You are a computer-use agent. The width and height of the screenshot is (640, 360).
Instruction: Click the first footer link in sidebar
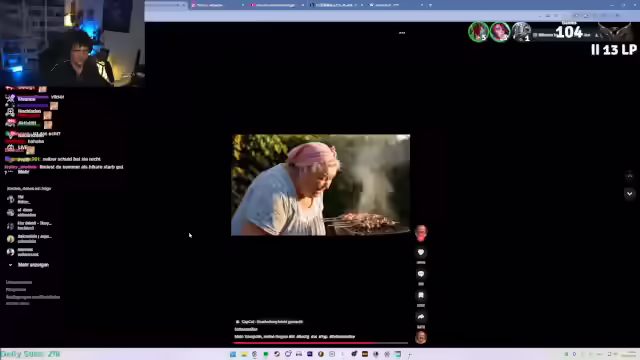pos(19,282)
